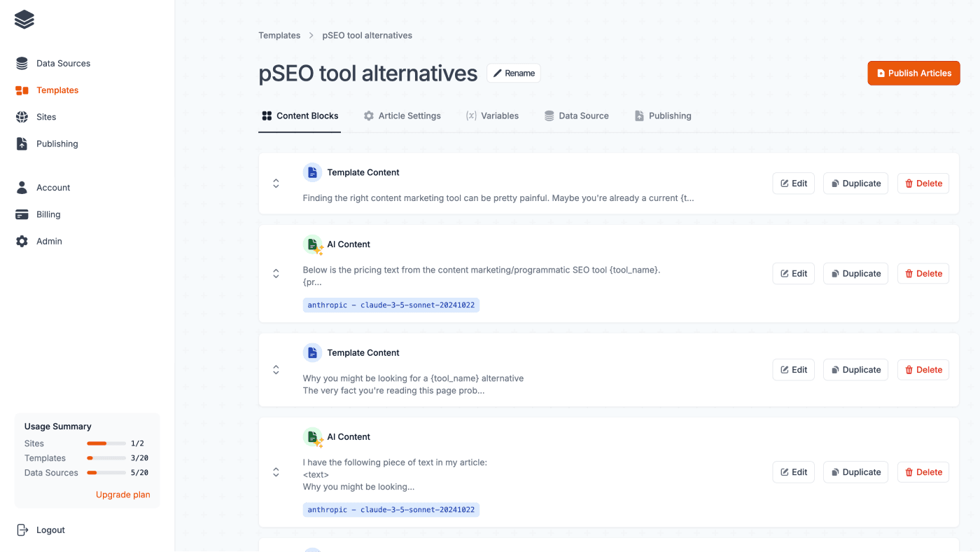Expand the first Template Content block reorder control
The width and height of the screenshot is (980, 552).
(x=276, y=183)
